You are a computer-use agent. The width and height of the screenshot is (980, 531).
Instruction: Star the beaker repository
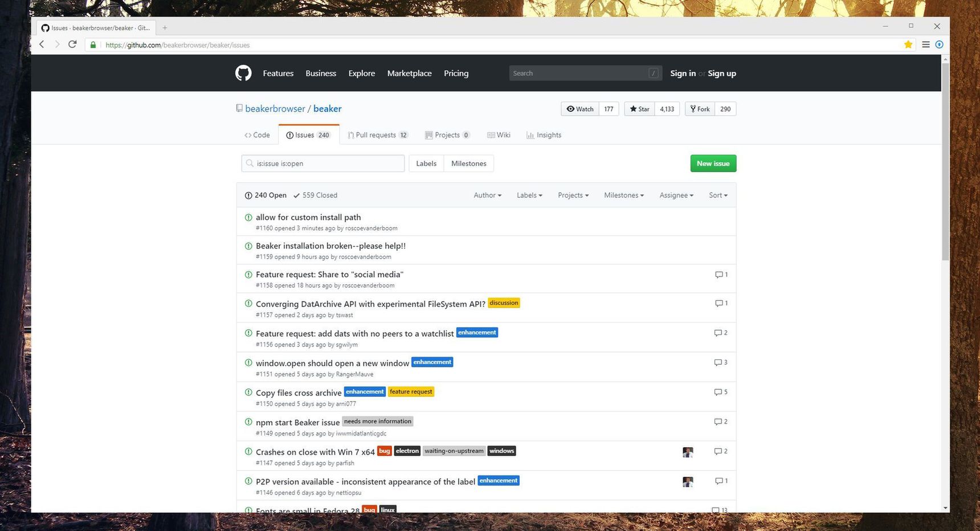tap(639, 109)
